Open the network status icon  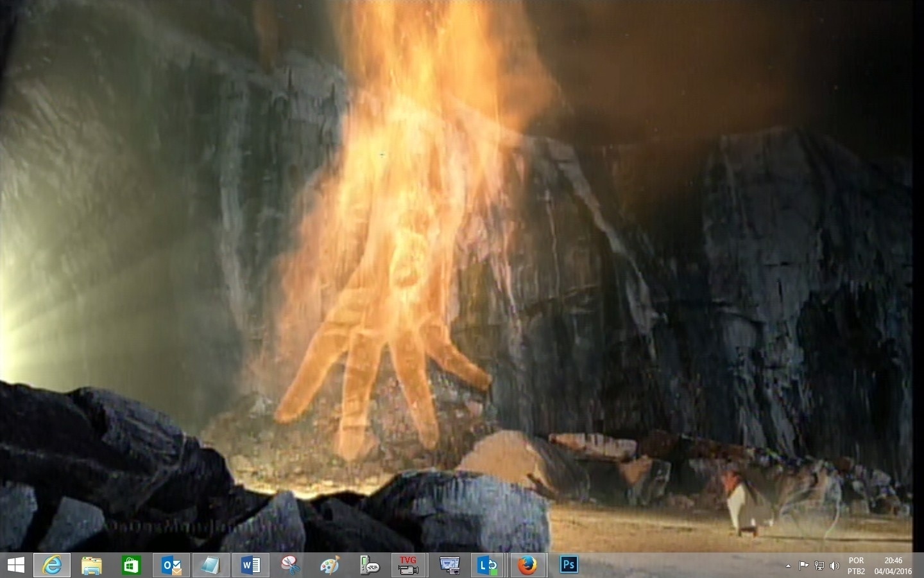(x=819, y=566)
